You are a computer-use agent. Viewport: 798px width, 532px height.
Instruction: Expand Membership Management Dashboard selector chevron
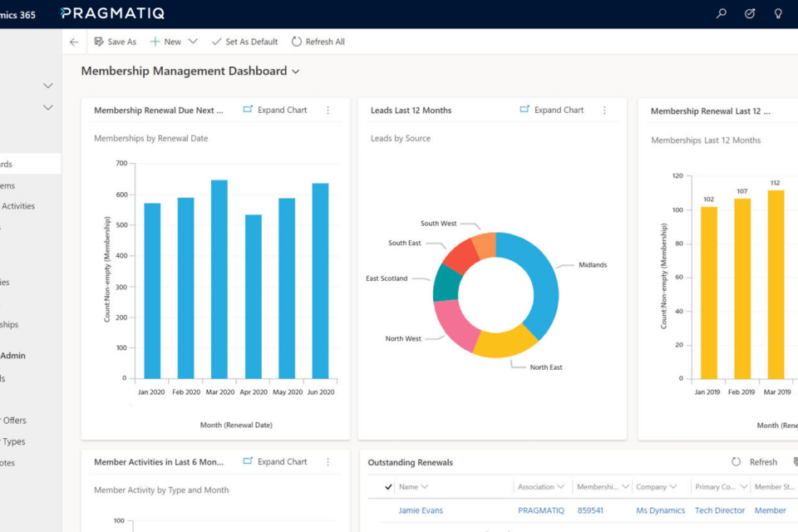pyautogui.click(x=295, y=71)
